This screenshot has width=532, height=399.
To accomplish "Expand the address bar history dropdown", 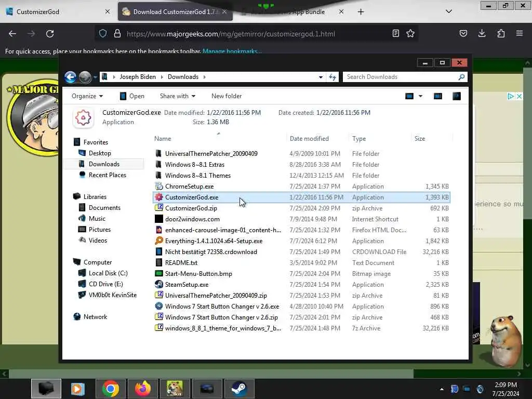I will point(321,77).
